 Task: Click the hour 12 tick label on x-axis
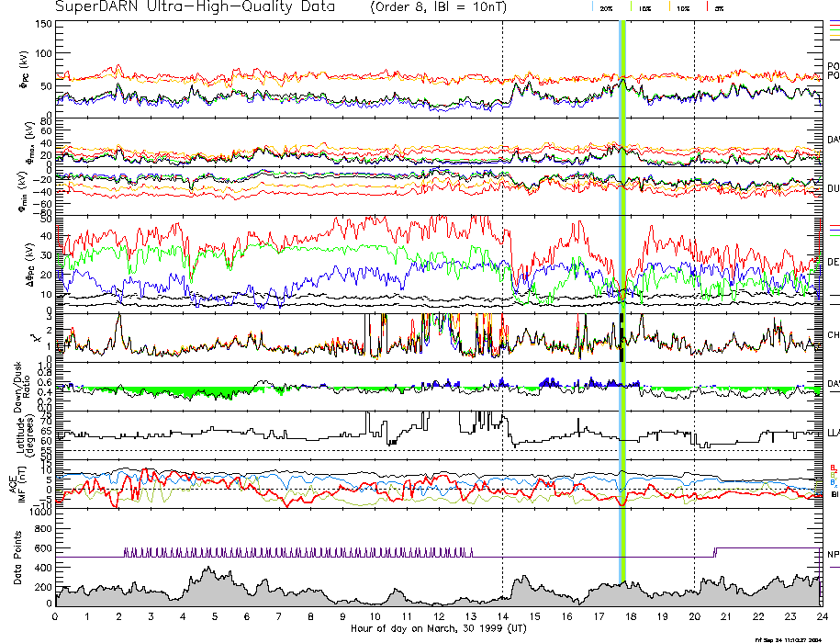tap(438, 617)
